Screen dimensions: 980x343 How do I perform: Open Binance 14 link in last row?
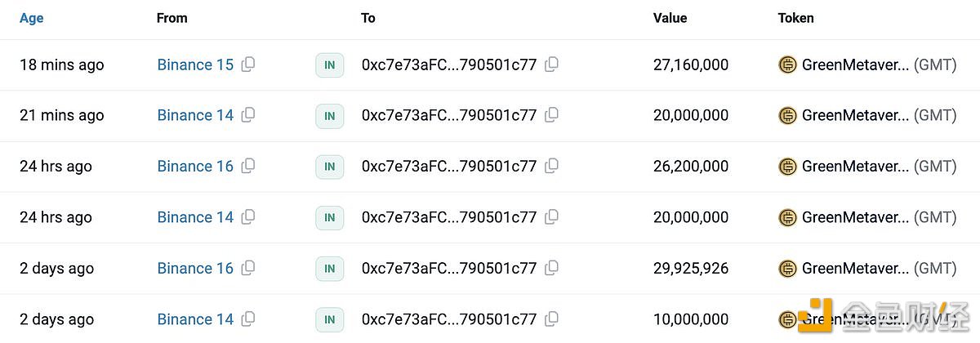tap(195, 319)
